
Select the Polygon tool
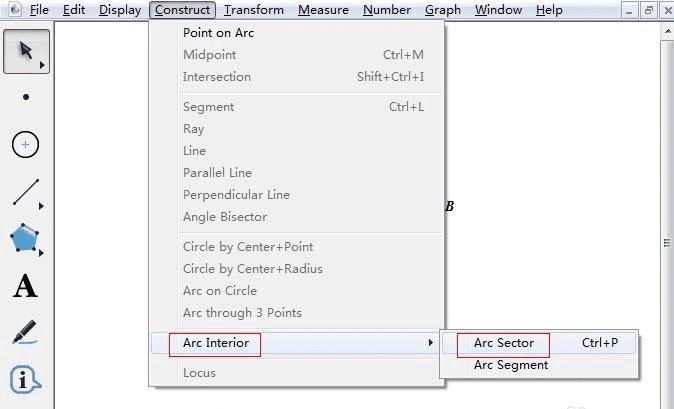point(26,238)
